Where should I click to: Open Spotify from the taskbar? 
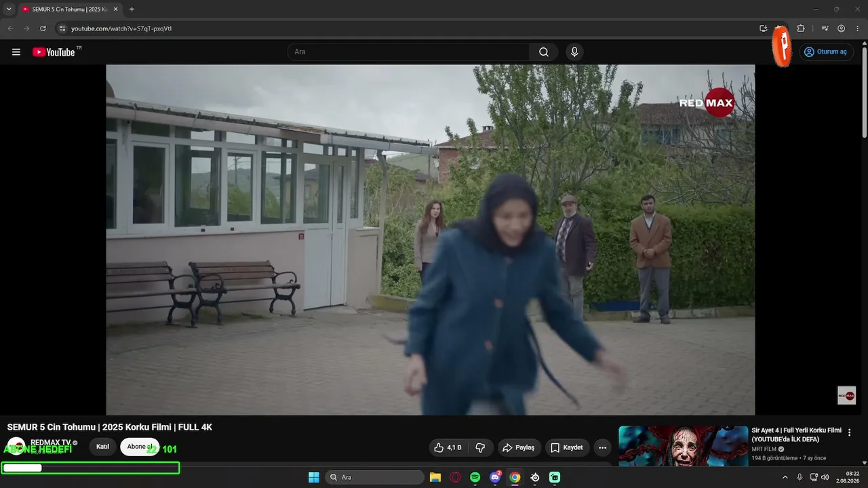tap(475, 477)
